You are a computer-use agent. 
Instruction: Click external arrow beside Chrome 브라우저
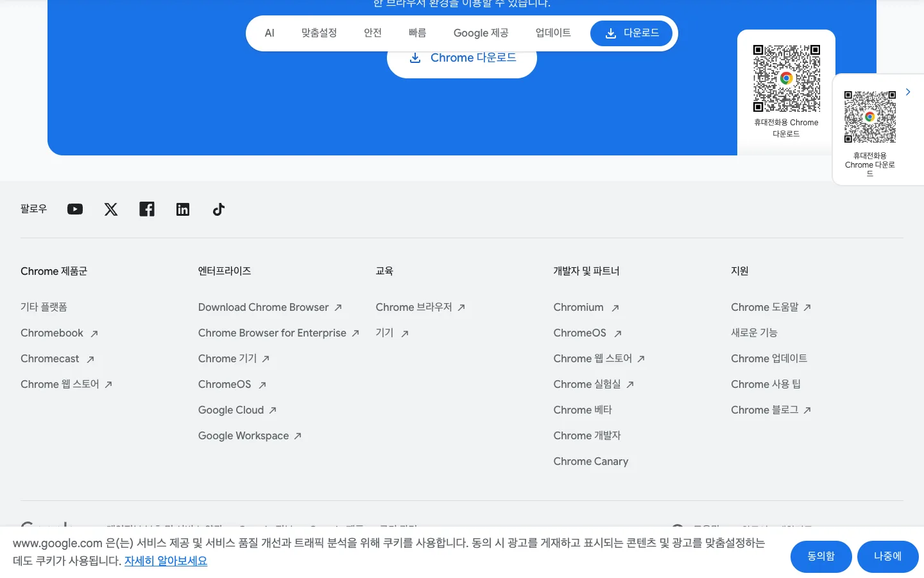pyautogui.click(x=461, y=308)
